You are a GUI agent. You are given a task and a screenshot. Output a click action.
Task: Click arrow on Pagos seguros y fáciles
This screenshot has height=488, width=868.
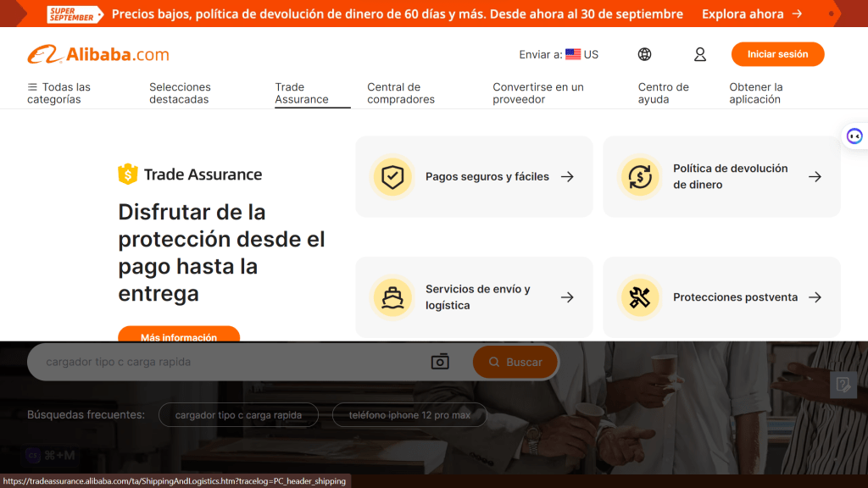[567, 176]
